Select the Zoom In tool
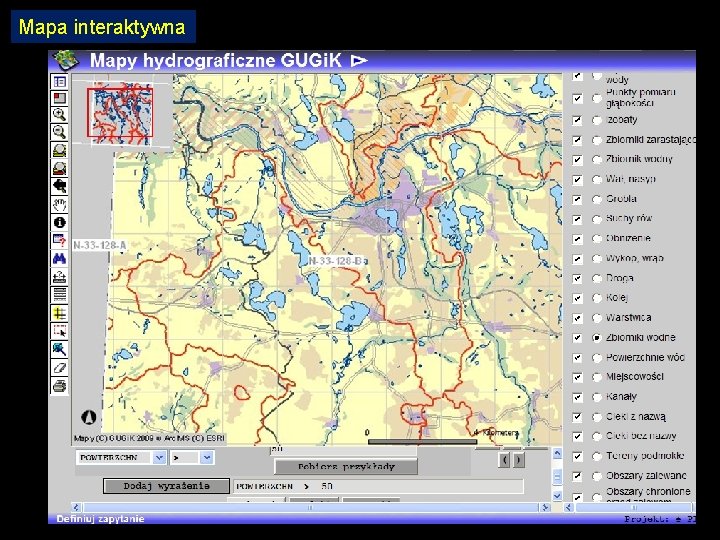The image size is (720, 540). coord(60,115)
